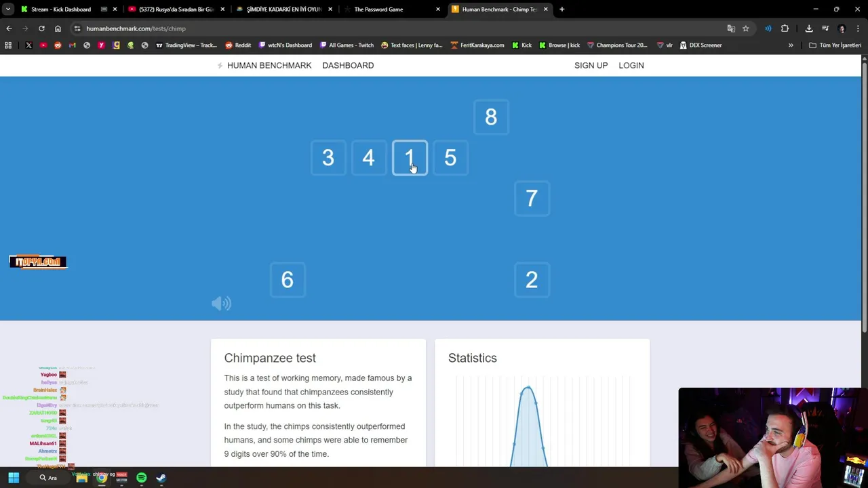The image size is (868, 488).
Task: Open the Downloads icon
Action: tap(809, 28)
